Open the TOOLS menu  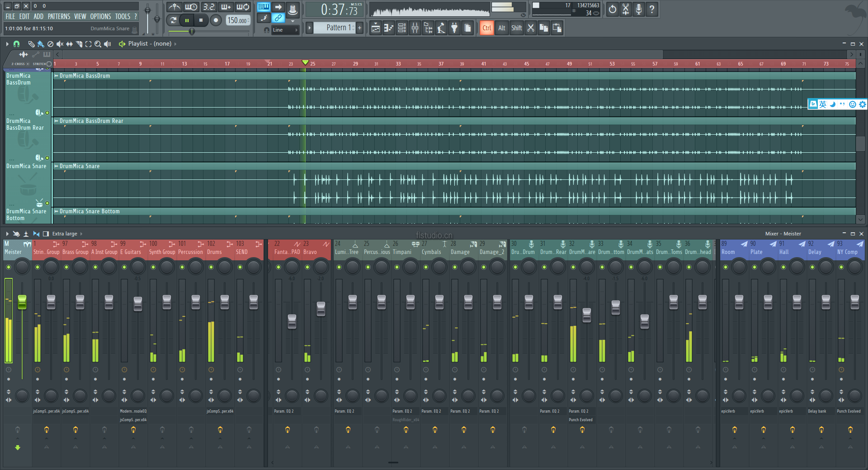pyautogui.click(x=123, y=16)
